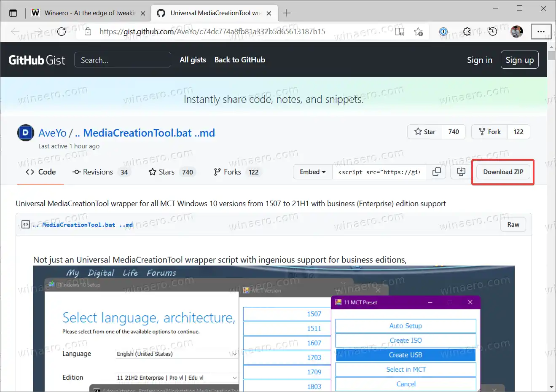Click the scrollbar down arrow
This screenshot has height=392, width=556.
(551, 387)
